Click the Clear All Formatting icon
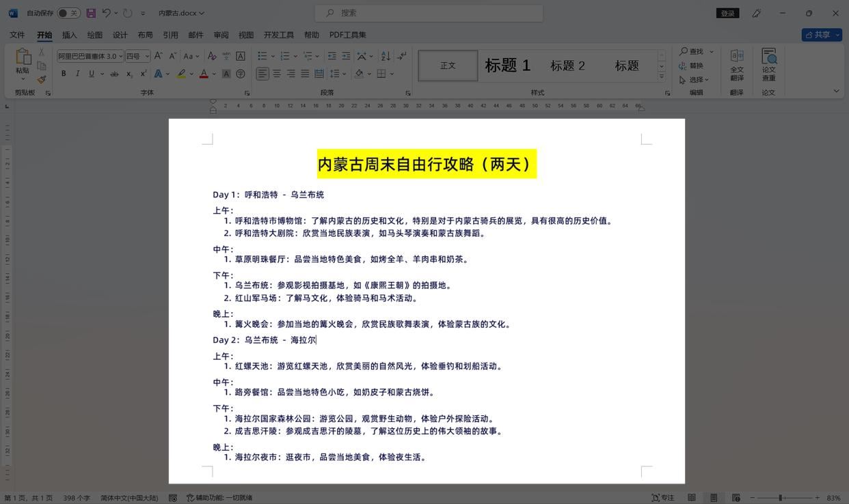Screen dimensions: 849x504 coord(212,56)
